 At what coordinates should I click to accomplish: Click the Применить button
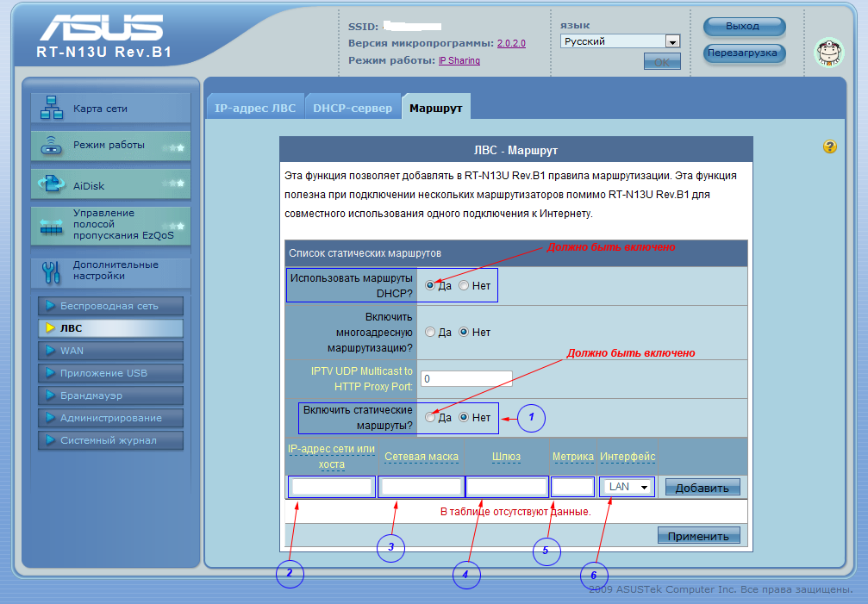coord(698,535)
